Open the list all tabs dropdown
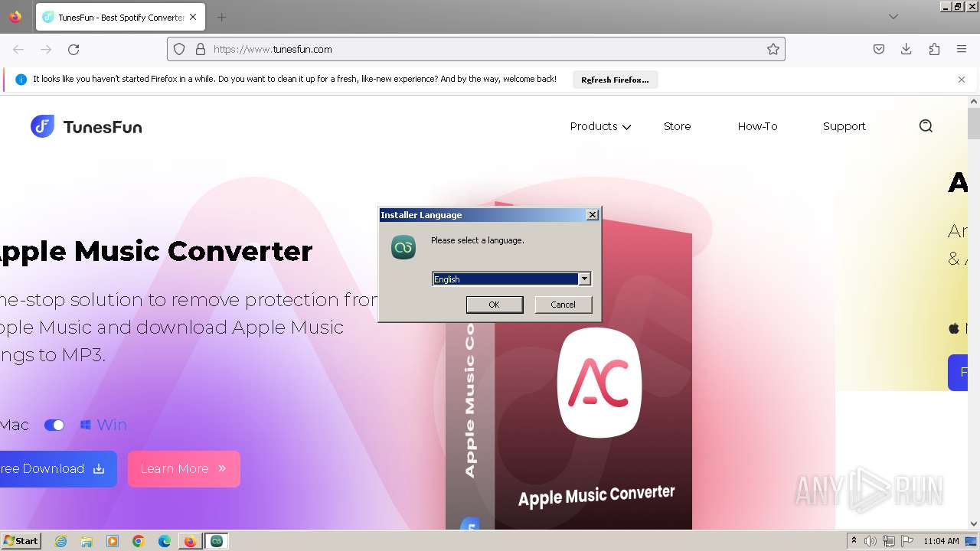980x551 pixels. 893,17
